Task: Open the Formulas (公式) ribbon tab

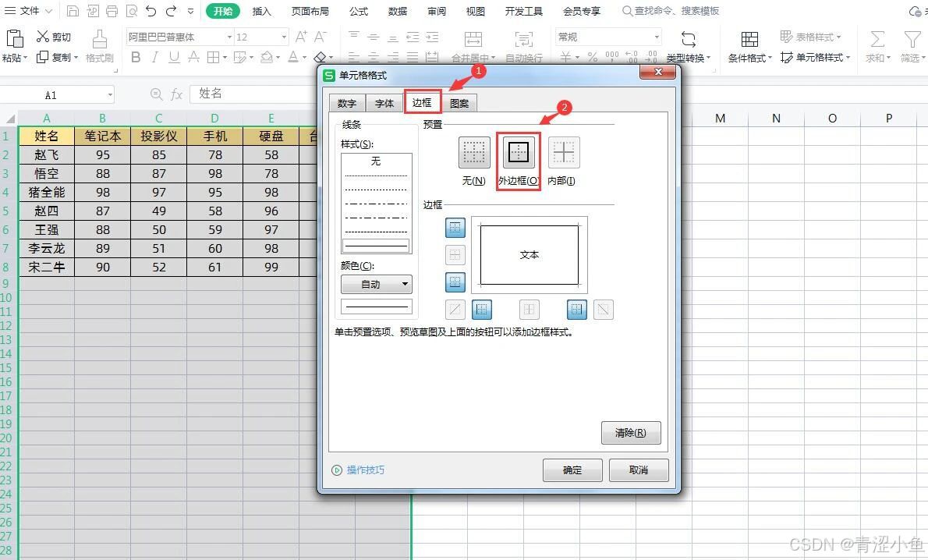Action: click(x=359, y=11)
